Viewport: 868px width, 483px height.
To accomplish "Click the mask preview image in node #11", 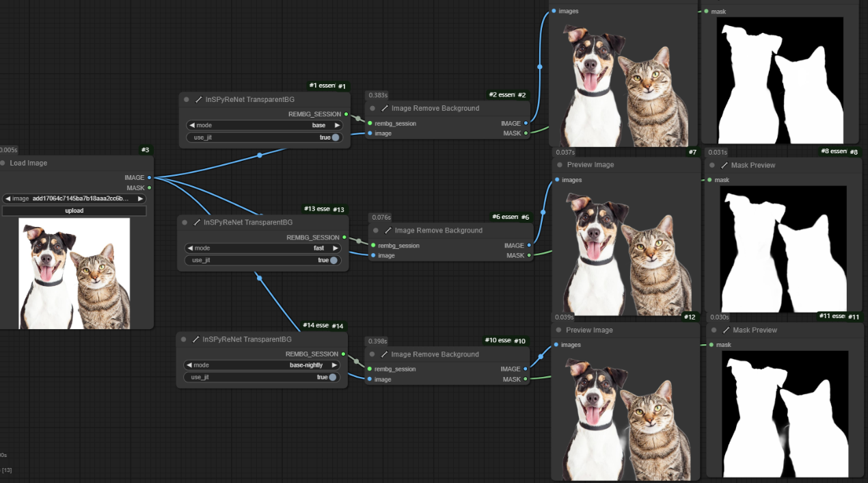I will click(x=775, y=413).
